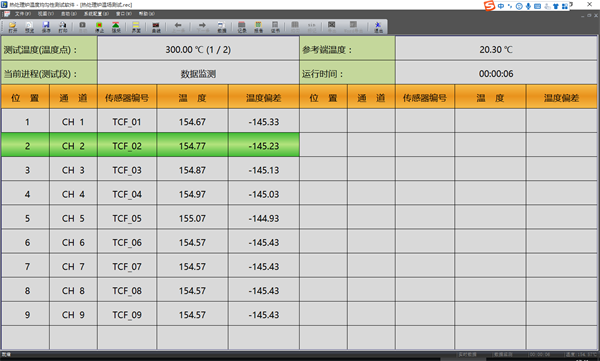The height and width of the screenshot is (361, 600).
Task: Click the yellow 界面 toolbar icon
Action: (x=136, y=27)
